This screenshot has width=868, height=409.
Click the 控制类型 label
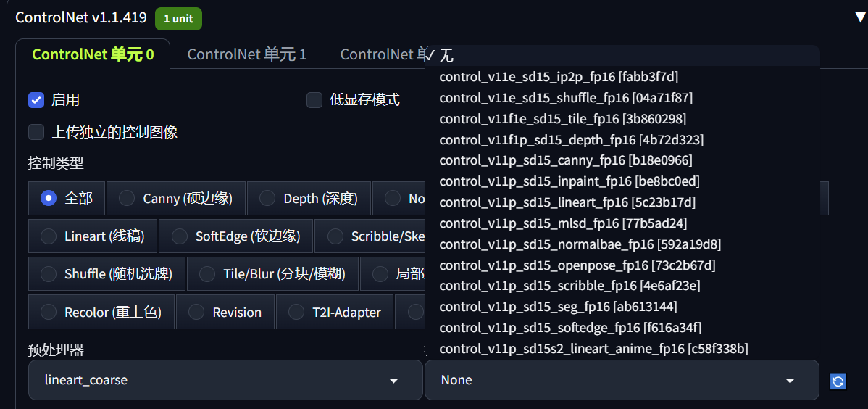tap(55, 163)
